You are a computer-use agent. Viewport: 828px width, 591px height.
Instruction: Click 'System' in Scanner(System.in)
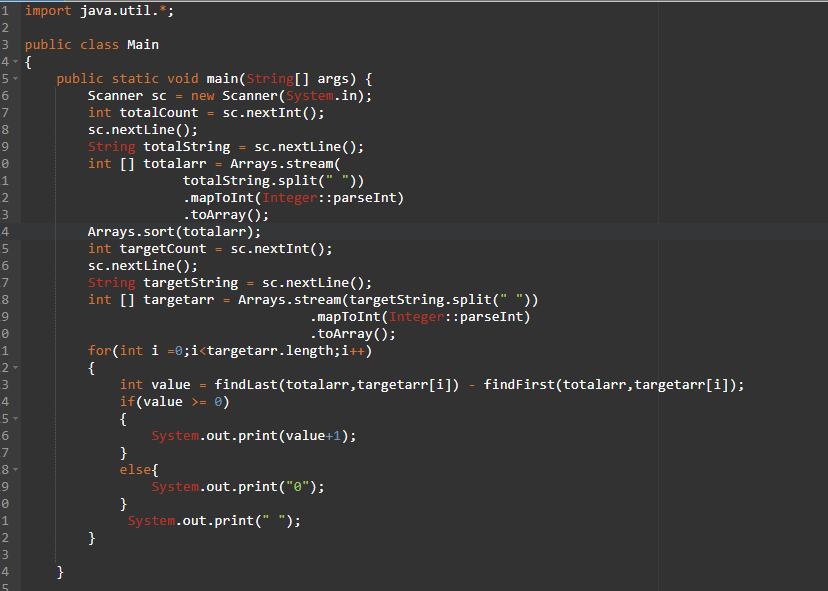309,96
